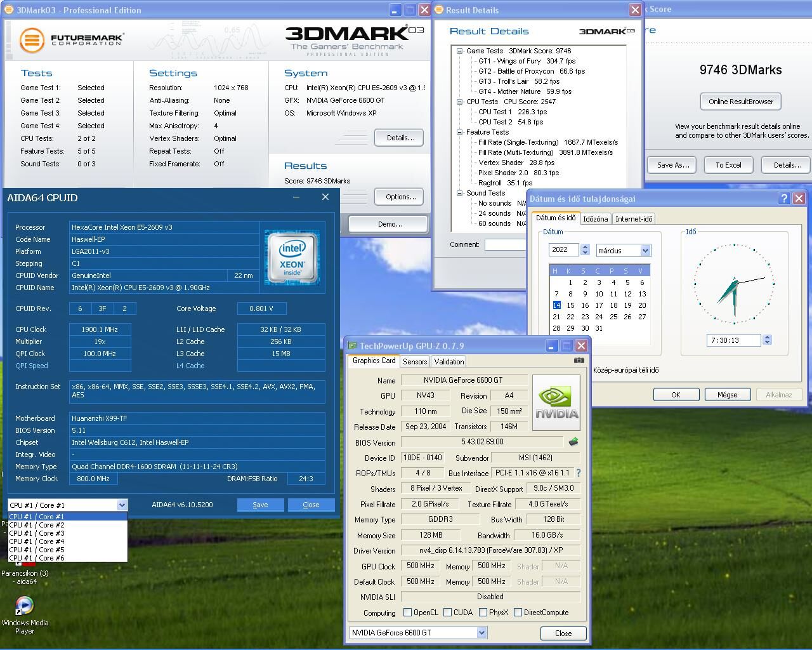The width and height of the screenshot is (812, 650).
Task: Select the Graphics Card tab
Action: (x=374, y=361)
